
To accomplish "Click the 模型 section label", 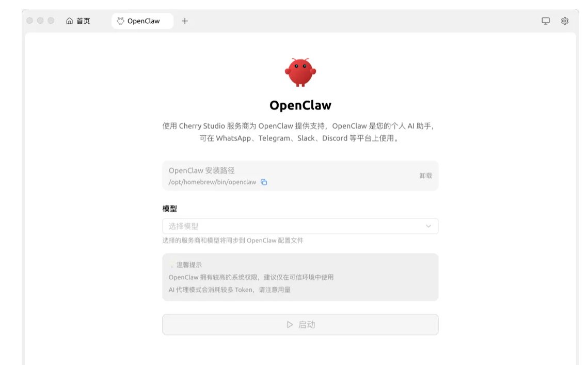I will click(x=170, y=209).
